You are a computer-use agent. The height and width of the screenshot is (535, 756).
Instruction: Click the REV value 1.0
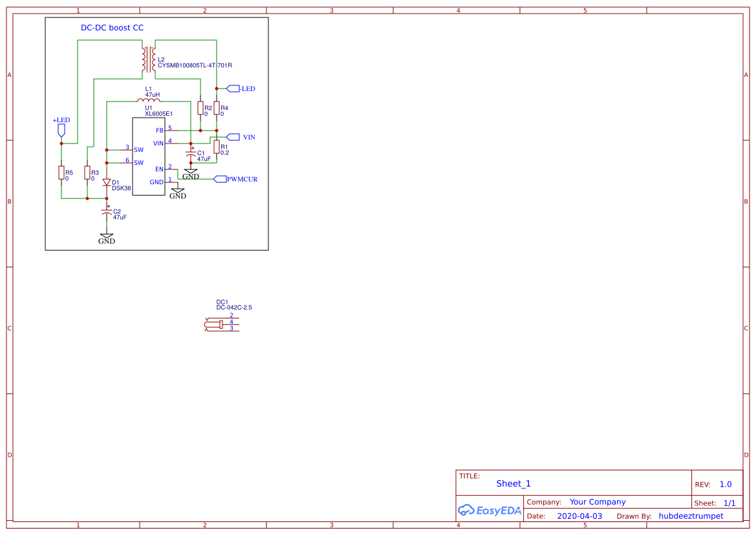click(x=726, y=484)
